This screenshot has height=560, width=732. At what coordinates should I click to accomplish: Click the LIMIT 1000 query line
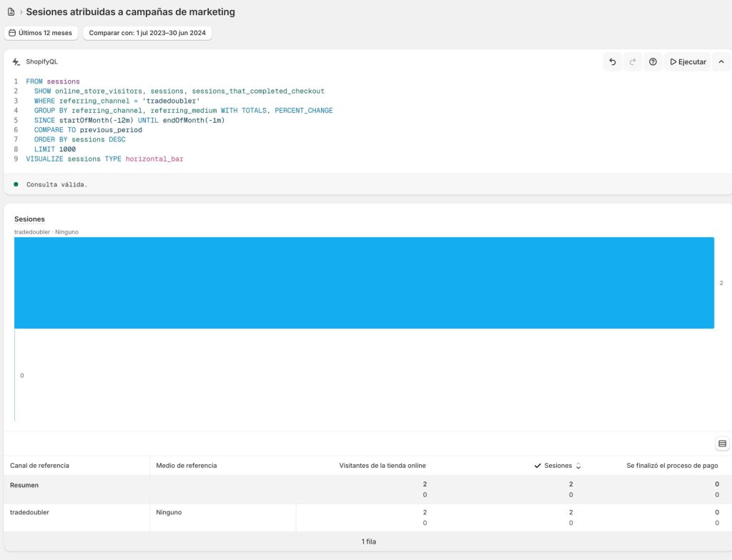(x=54, y=149)
